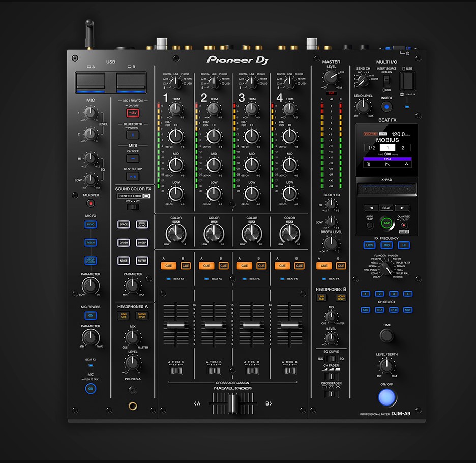Select beat FX channel 4 button
Viewport: 476px width, 463px height.
tap(408, 294)
